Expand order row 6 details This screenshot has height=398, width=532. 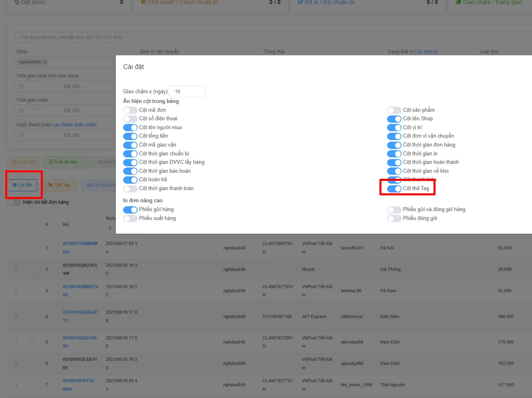coord(16,363)
